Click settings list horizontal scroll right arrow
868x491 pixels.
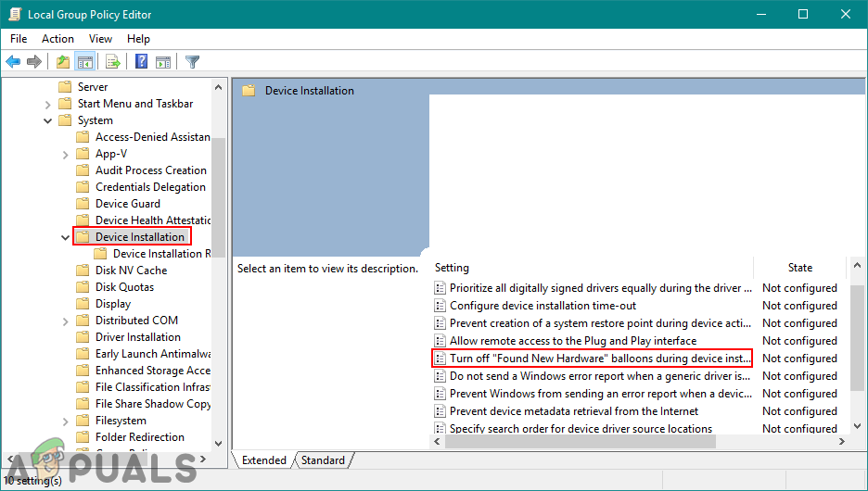(x=842, y=441)
